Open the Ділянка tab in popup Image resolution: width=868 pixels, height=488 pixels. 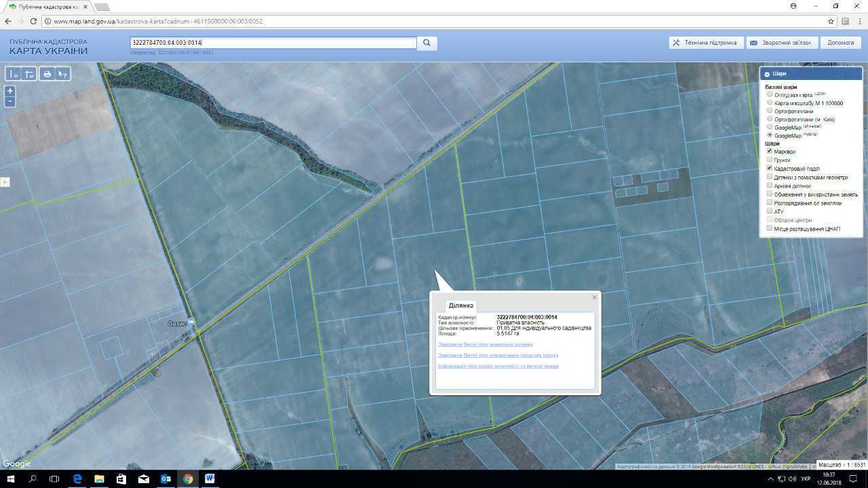460,306
